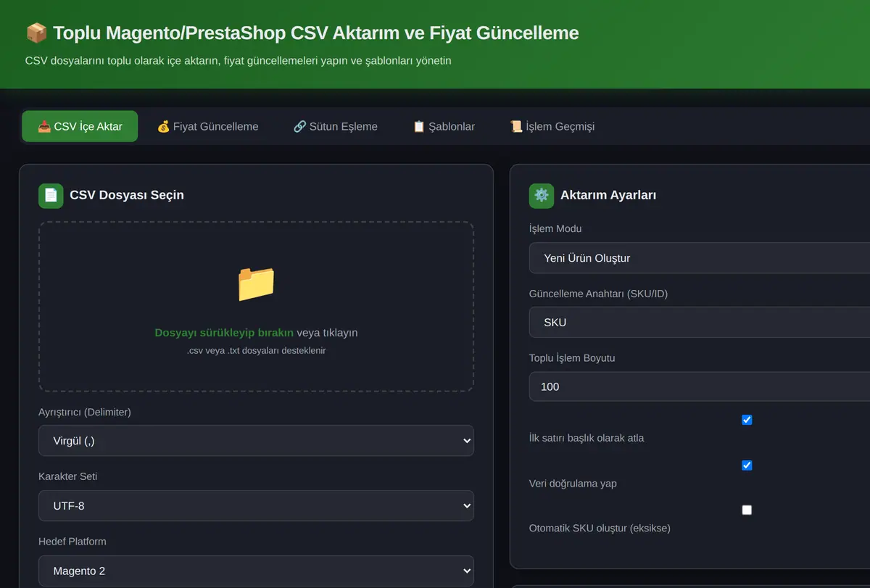Click the 'Dosyayı sürükleyip bırakın' upload text
The height and width of the screenshot is (588, 870).
224,333
